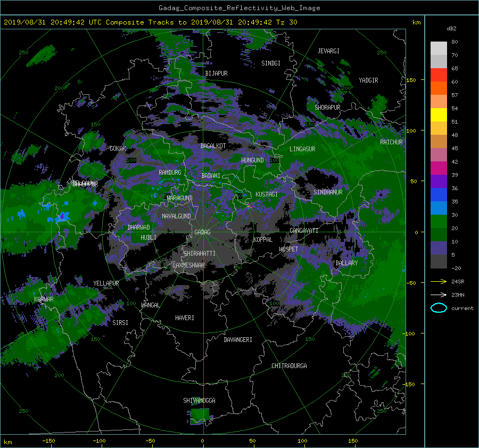
Task: Click the DAVANGERI city label
Action: click(238, 340)
